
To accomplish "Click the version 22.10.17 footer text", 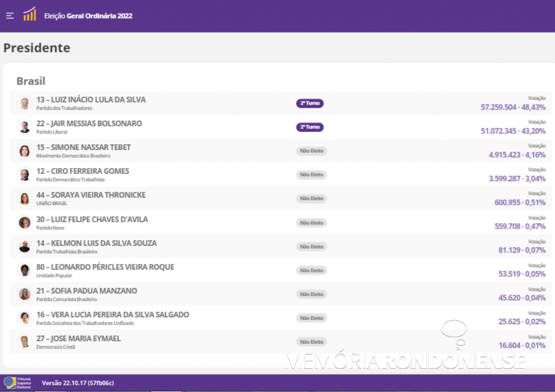I will 78,384.
